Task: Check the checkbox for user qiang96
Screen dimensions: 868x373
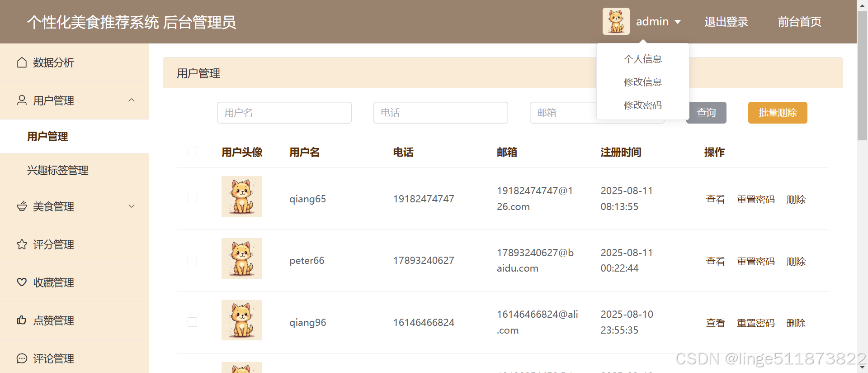Action: click(192, 322)
